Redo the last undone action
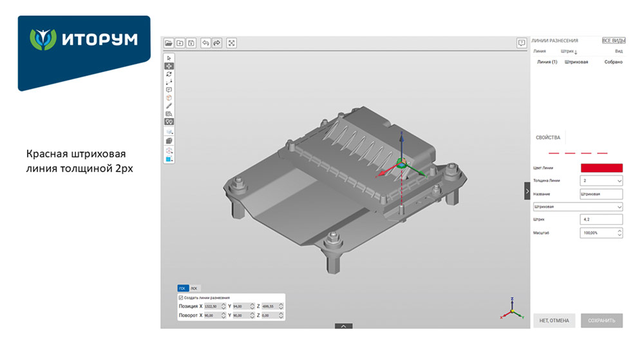 point(217,43)
